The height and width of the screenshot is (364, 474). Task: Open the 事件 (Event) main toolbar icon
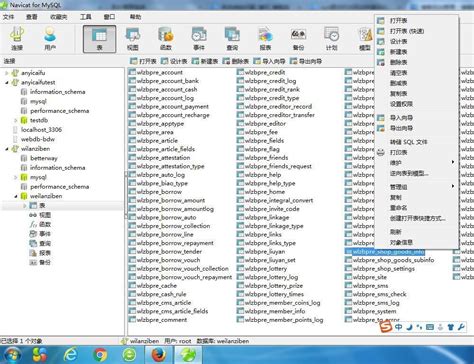tap(199, 39)
